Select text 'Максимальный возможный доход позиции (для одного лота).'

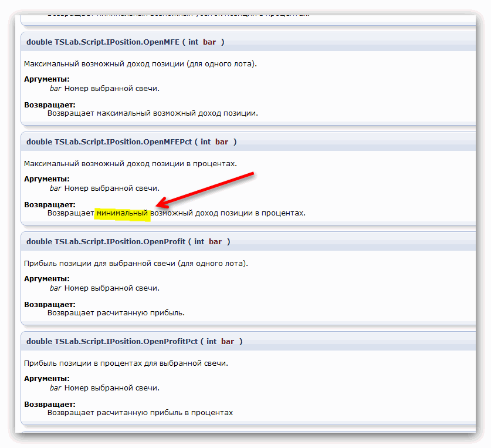pos(140,64)
